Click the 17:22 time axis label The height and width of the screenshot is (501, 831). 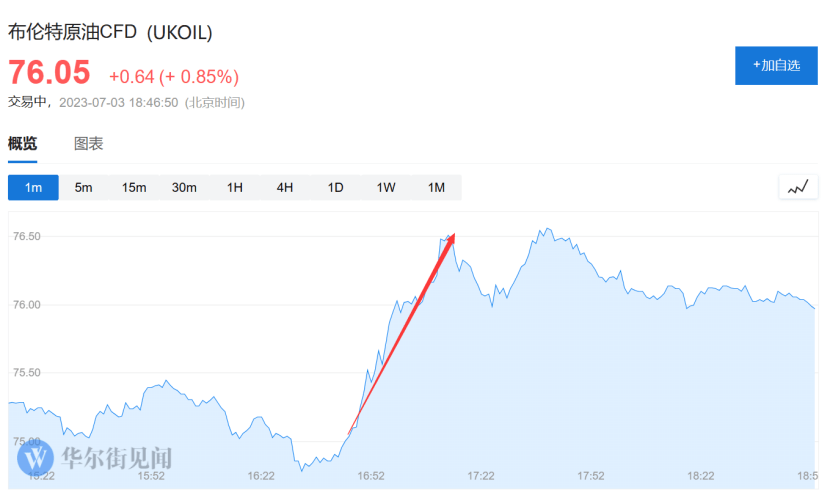coord(481,476)
